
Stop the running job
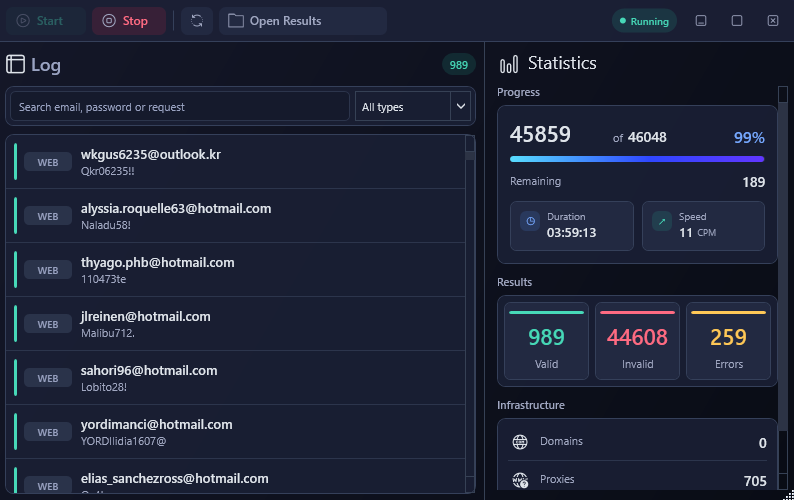pyautogui.click(x=129, y=21)
